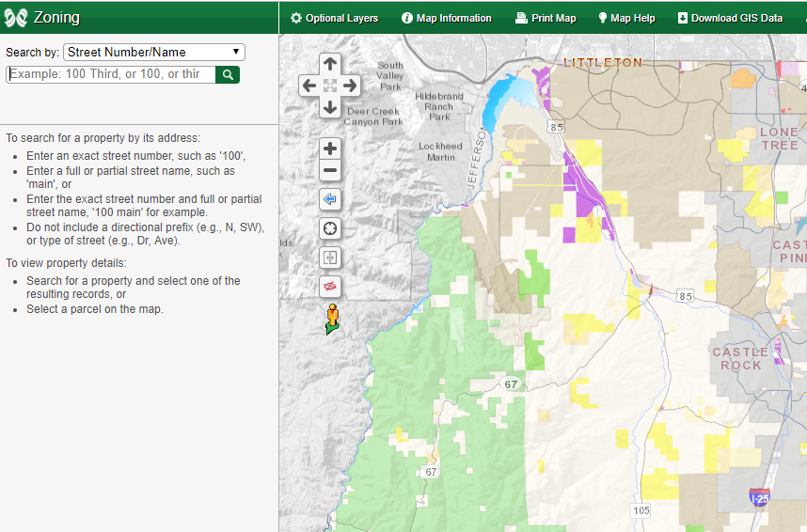807x532 pixels.
Task: Zoom out of the map
Action: 329,170
